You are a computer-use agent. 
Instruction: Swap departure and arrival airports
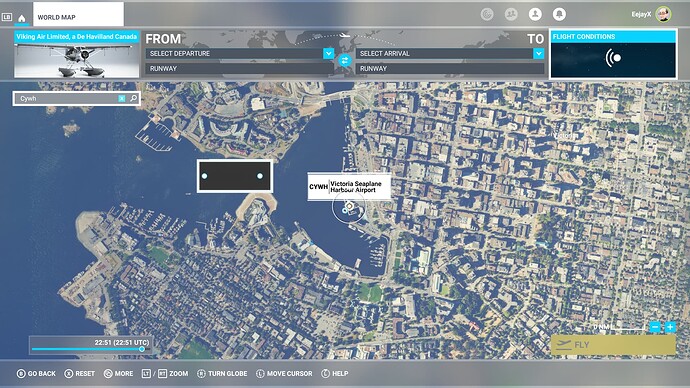tap(345, 61)
